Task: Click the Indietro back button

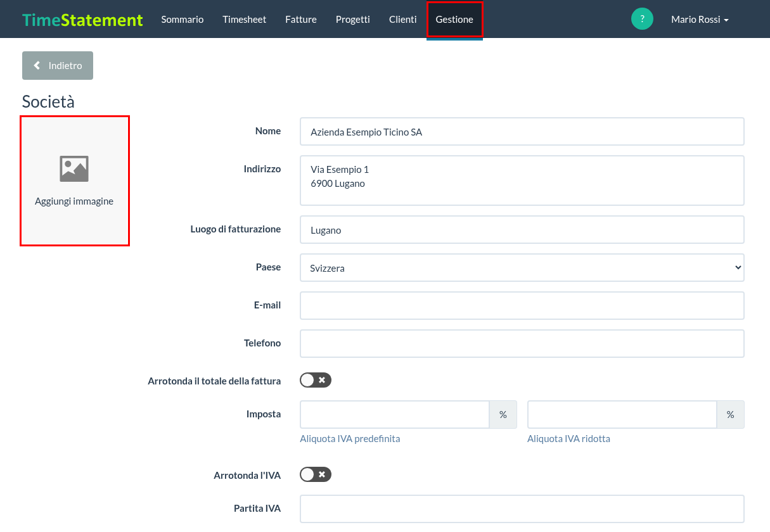Action: 58,65
